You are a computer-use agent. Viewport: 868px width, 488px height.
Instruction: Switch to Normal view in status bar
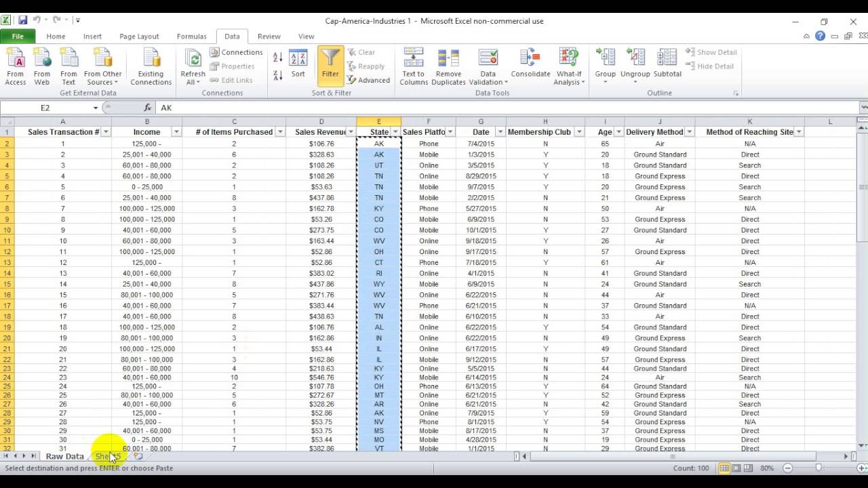click(724, 468)
